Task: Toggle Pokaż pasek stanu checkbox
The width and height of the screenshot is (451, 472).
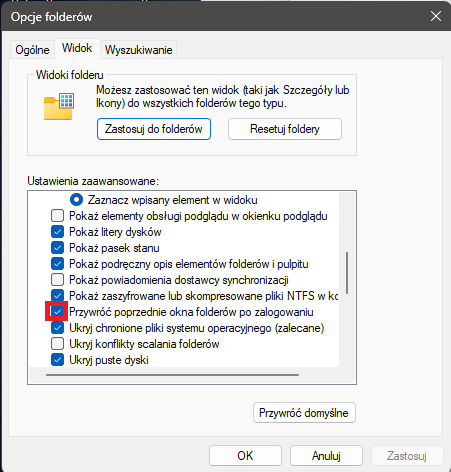Action: tap(57, 248)
